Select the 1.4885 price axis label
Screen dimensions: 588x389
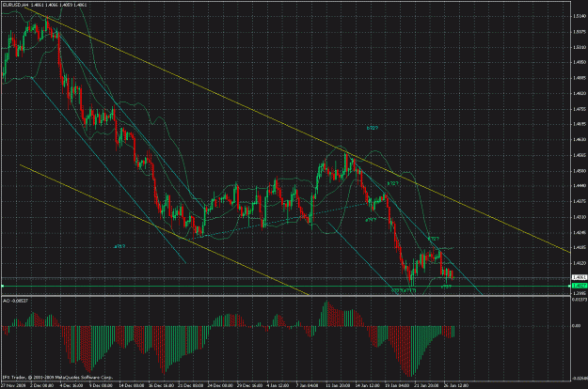click(580, 78)
